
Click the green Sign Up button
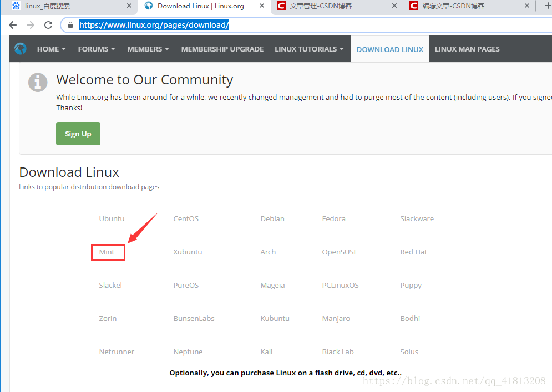[78, 134]
